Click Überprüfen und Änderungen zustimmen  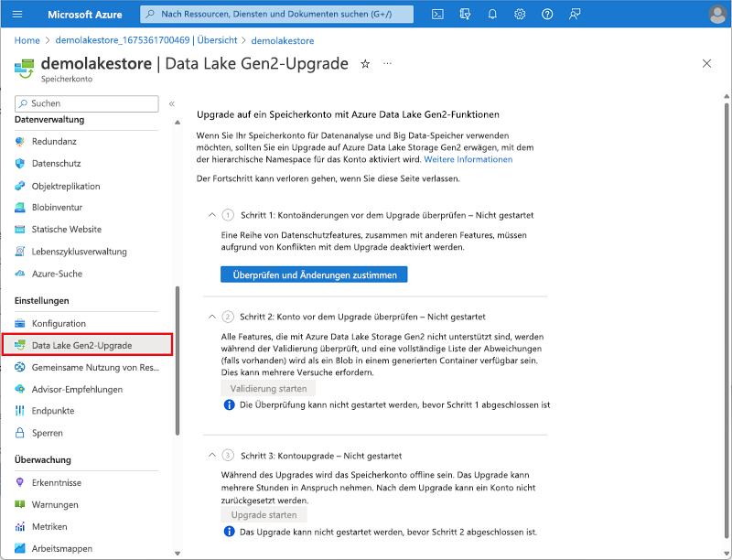pyautogui.click(x=314, y=274)
